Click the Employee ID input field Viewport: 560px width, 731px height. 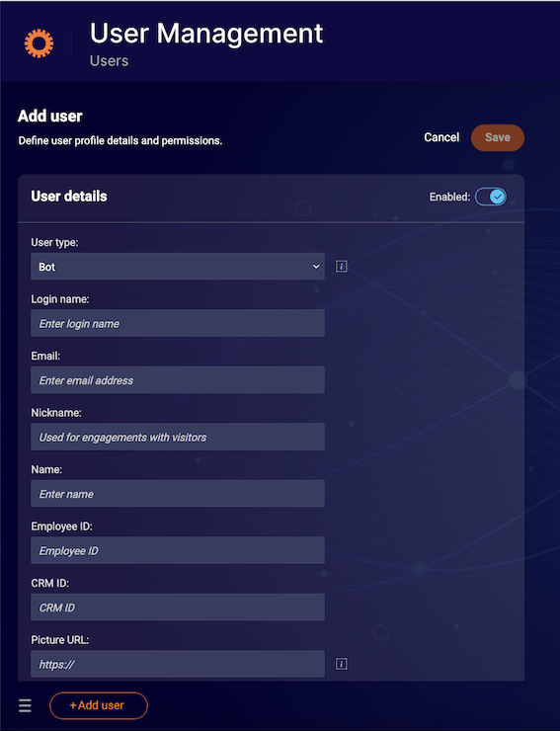178,550
